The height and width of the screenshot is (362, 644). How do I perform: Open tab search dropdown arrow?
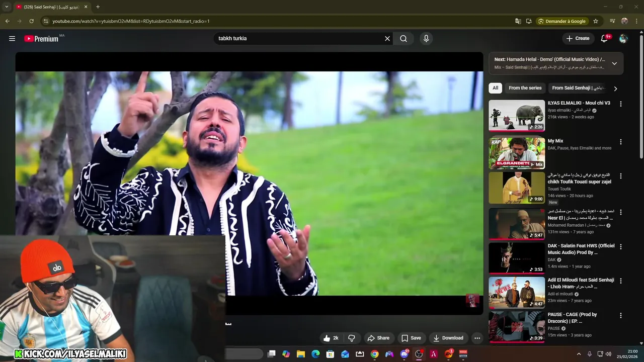pyautogui.click(x=7, y=7)
